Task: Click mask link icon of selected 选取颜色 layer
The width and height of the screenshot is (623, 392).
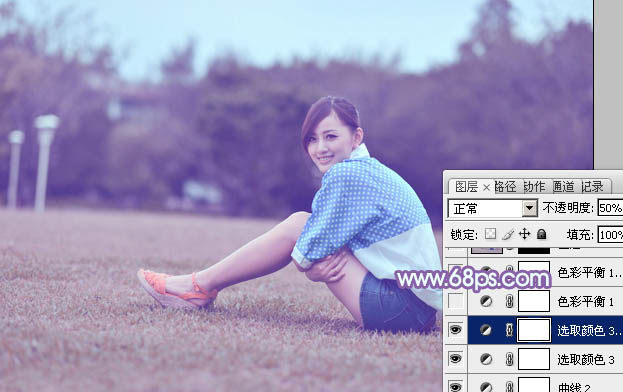Action: [509, 330]
